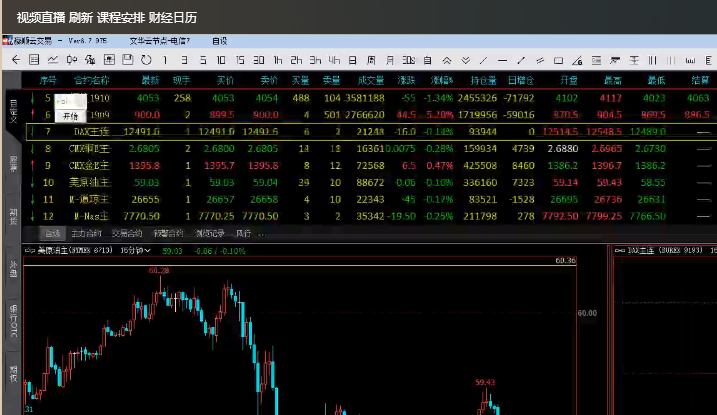This screenshot has height=415, width=717.
Task: Click the double down chevron icon
Action: tap(466, 60)
